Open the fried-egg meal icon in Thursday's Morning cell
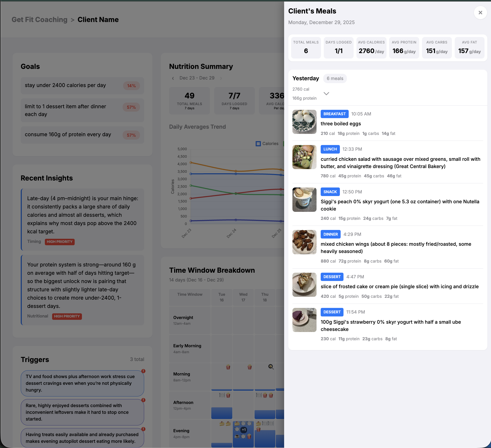491x448 pixels. 271,367
